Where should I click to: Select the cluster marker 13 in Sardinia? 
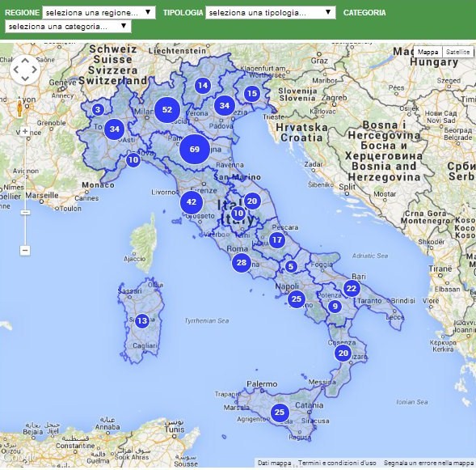pos(142,320)
